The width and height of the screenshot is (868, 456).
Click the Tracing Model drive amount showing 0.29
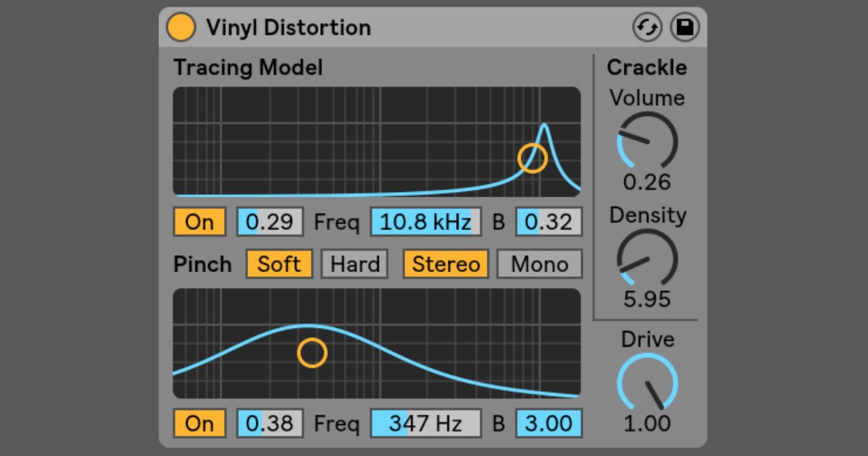(x=269, y=222)
